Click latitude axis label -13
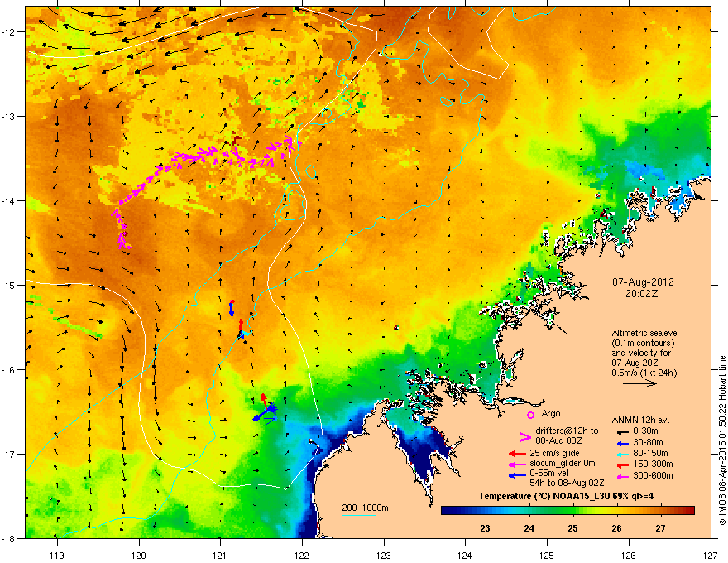This screenshot has width=728, height=563. click(x=8, y=116)
